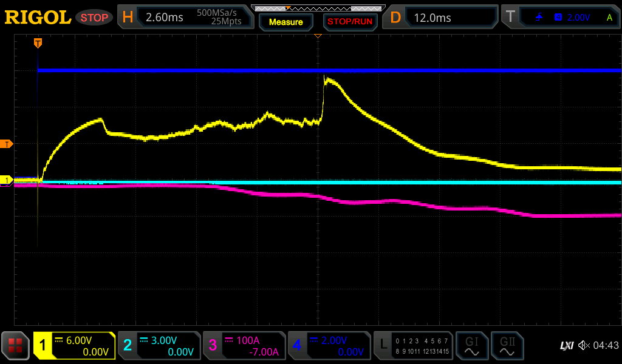Screen dimensions: 622x364
Task: Toggle channel 4 with 2.00V scale
Action: pyautogui.click(x=329, y=346)
